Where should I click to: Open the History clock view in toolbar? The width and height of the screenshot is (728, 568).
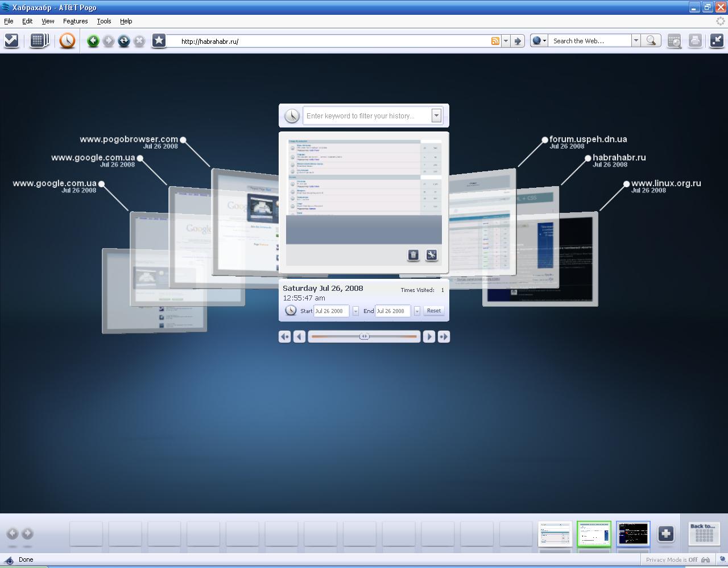click(x=67, y=41)
